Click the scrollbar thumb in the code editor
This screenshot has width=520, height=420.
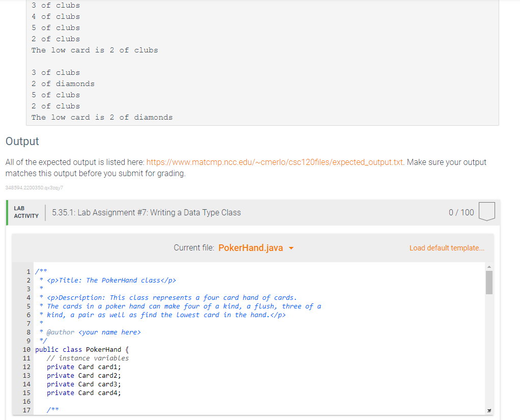pos(489,283)
